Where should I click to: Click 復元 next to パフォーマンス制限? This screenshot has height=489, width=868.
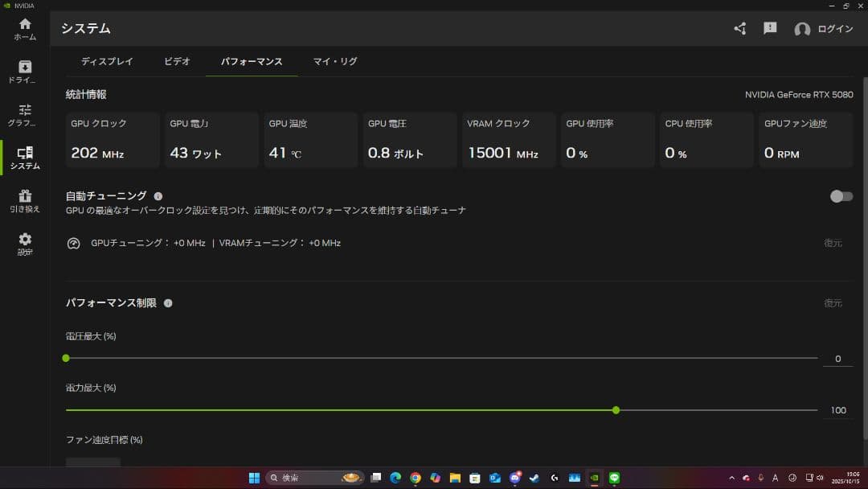click(834, 303)
